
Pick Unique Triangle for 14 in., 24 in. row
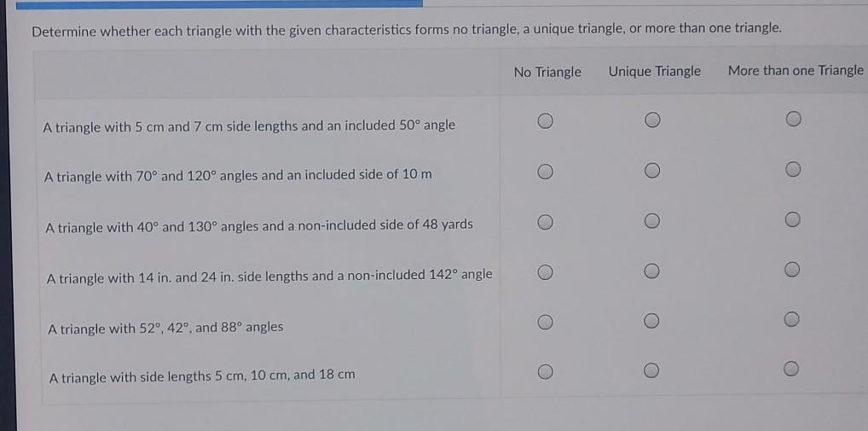tap(652, 272)
